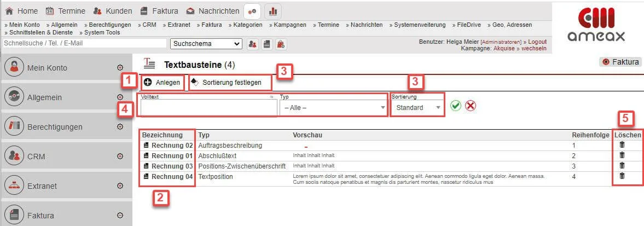Click the green checkmark apply filter icon

pyautogui.click(x=455, y=106)
